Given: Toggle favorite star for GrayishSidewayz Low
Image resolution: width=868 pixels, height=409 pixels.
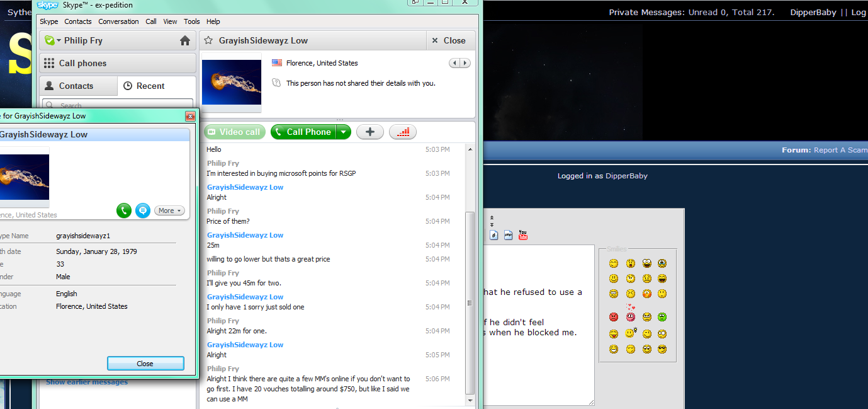Looking at the screenshot, I should (x=208, y=40).
